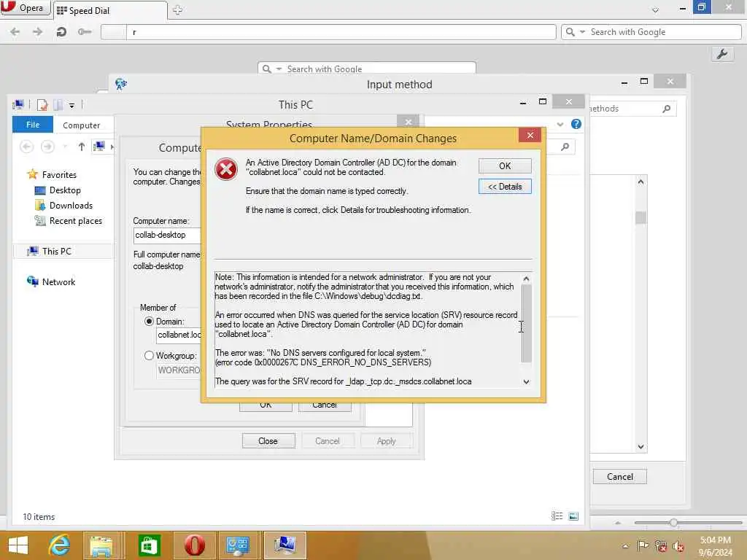Image resolution: width=747 pixels, height=560 pixels.
Task: Click Apply in System Properties
Action: tap(387, 441)
